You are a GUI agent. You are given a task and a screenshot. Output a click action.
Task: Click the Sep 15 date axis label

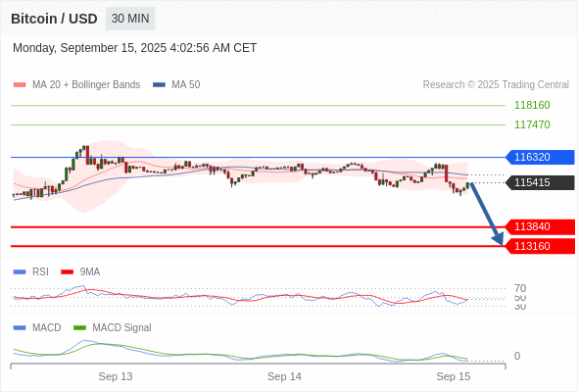(x=454, y=376)
